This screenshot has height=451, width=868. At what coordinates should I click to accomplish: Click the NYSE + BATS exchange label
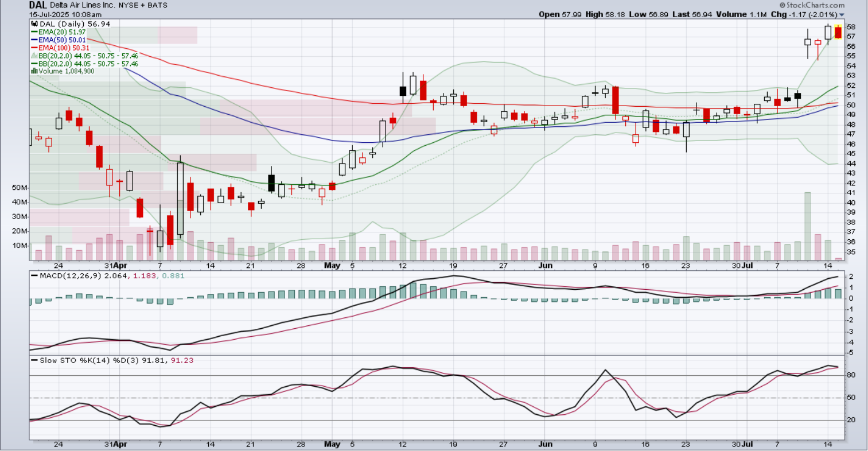pyautogui.click(x=143, y=5)
